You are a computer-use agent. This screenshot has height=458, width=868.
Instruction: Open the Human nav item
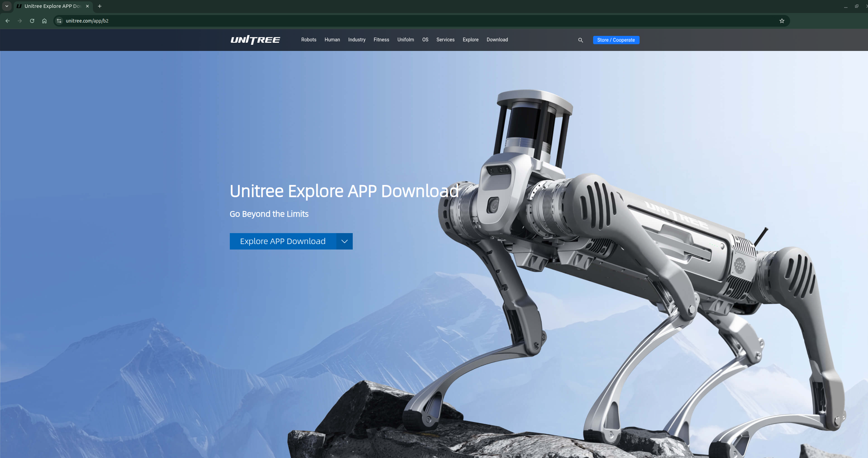pyautogui.click(x=332, y=40)
